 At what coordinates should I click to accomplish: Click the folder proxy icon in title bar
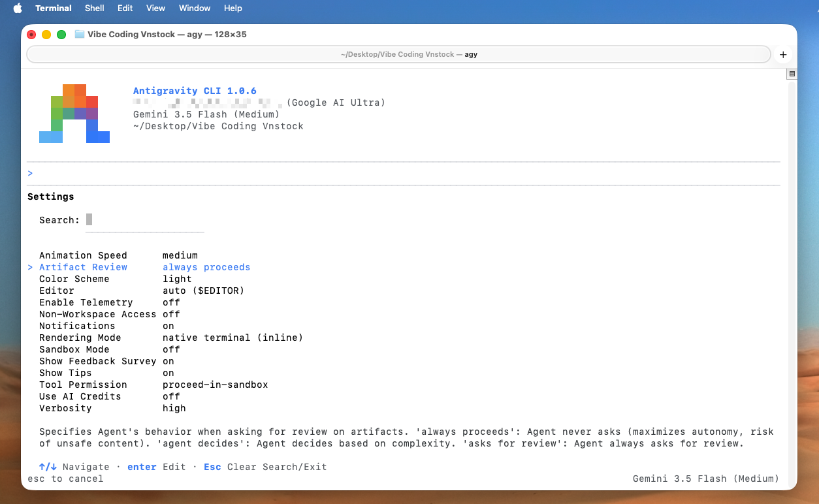coord(80,34)
